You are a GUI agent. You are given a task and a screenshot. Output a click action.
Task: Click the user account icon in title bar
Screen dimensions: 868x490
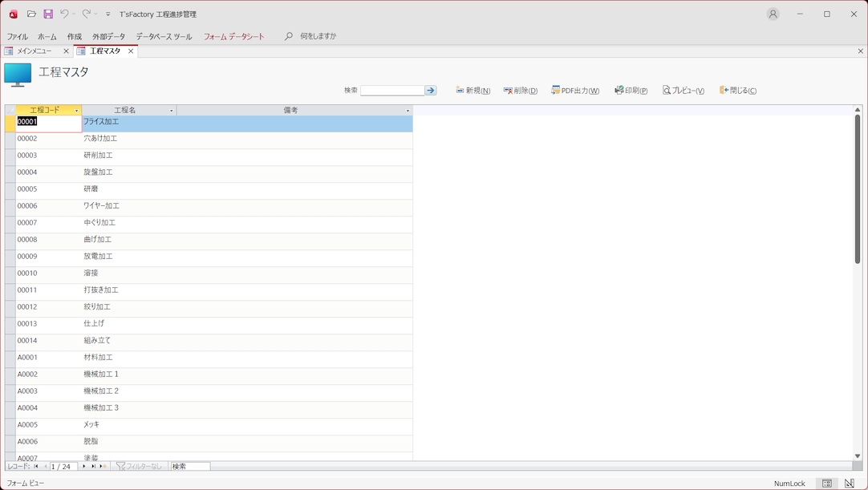773,14
